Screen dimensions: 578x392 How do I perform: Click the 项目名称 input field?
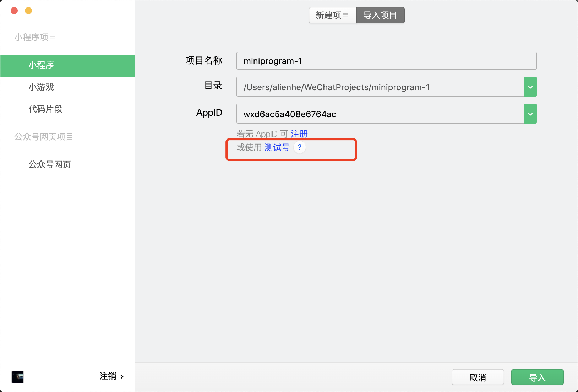pos(387,61)
